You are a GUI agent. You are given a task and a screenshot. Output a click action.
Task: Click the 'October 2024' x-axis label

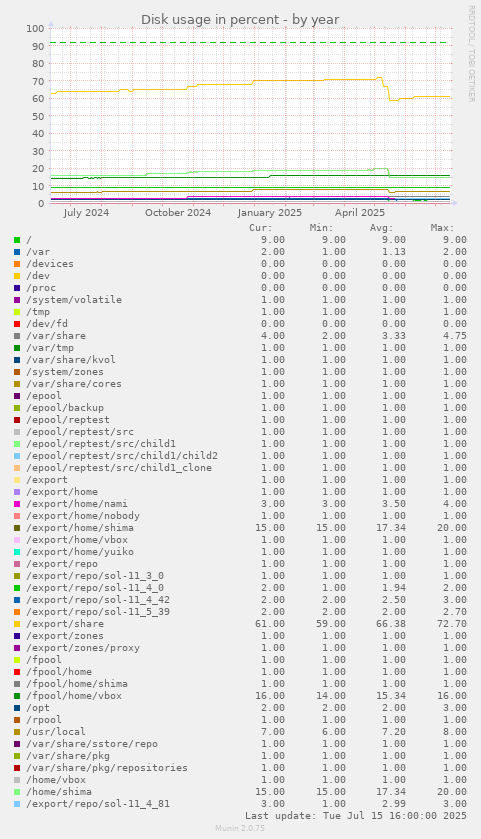[178, 212]
